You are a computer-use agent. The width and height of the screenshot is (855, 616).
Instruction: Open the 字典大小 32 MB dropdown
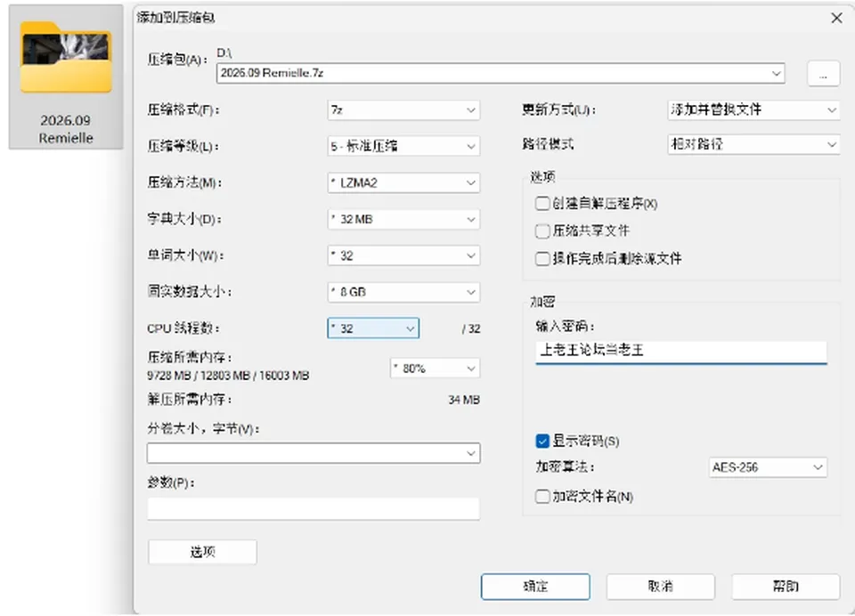pos(403,219)
